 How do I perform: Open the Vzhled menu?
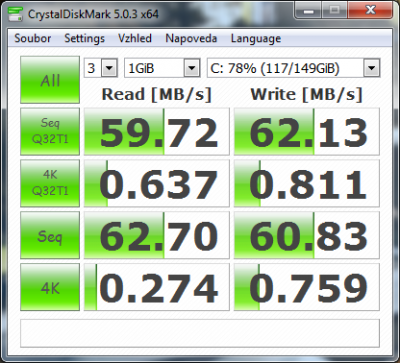click(x=135, y=38)
